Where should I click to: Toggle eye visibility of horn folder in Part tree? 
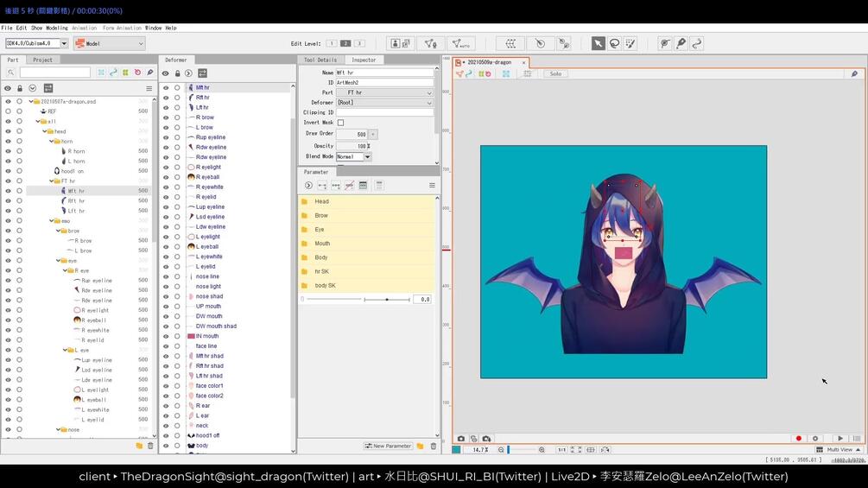click(8, 141)
